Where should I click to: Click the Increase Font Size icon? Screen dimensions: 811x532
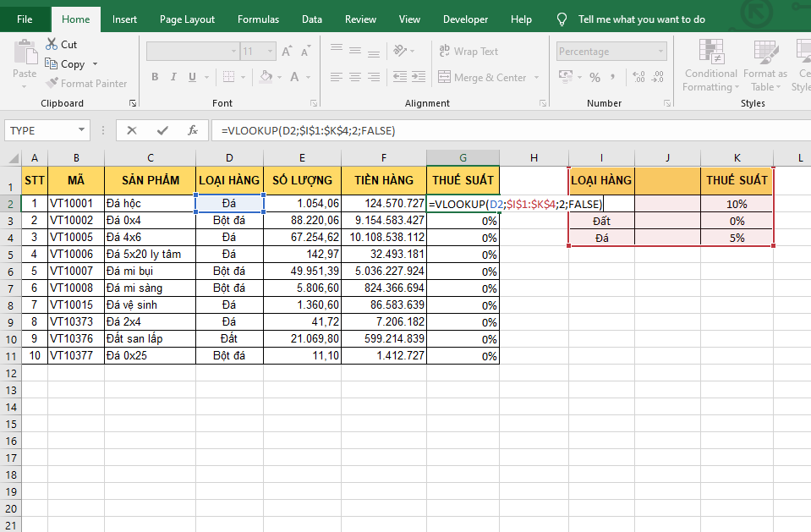287,52
